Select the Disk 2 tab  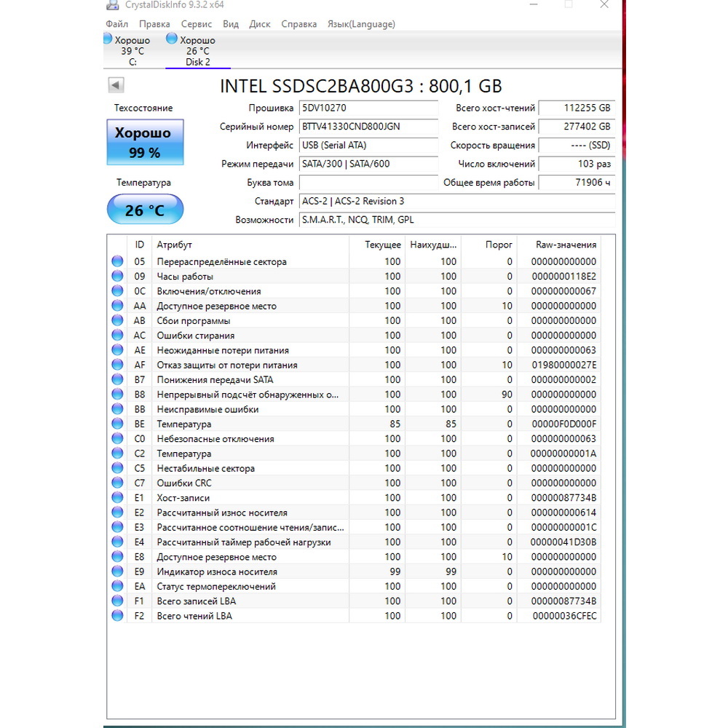[x=198, y=51]
